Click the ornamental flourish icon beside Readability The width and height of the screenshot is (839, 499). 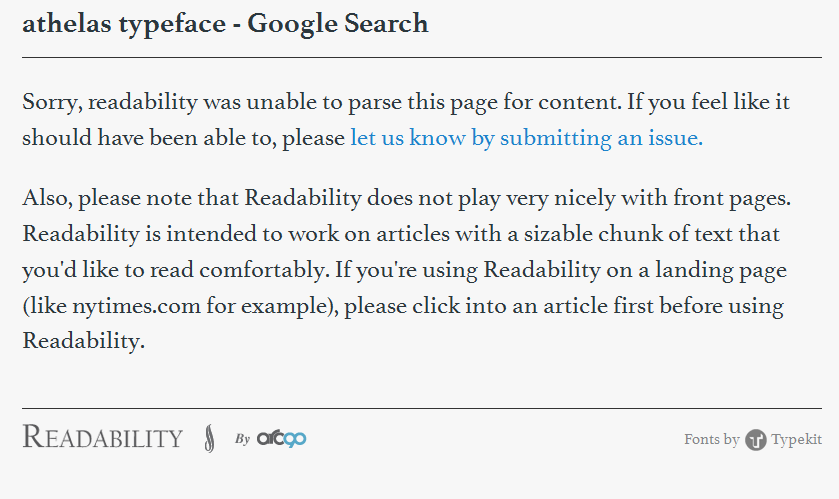pyautogui.click(x=208, y=438)
